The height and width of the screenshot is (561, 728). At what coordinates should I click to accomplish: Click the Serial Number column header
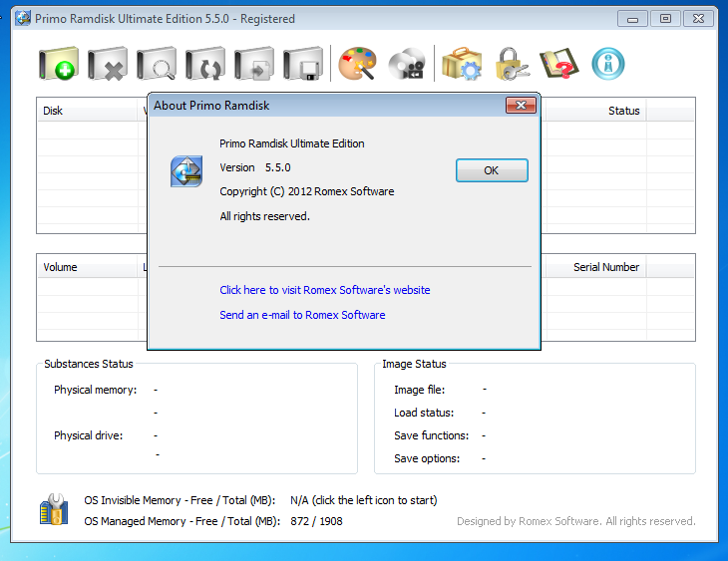[x=595, y=267]
